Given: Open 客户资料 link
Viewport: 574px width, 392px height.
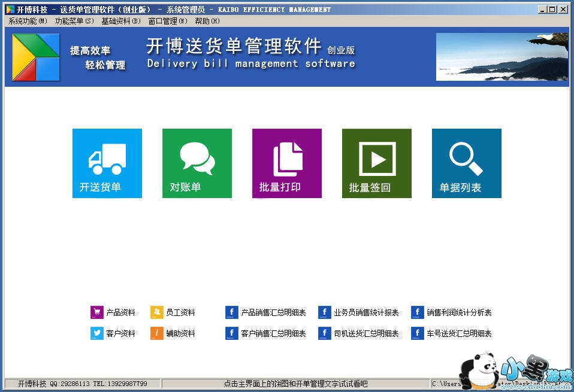Looking at the screenshot, I should click(121, 333).
